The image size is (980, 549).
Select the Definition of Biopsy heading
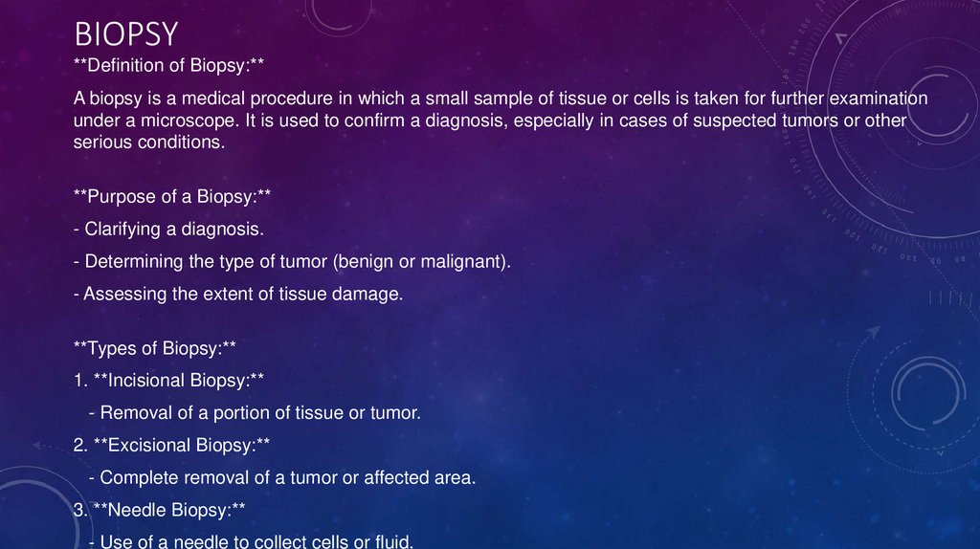(168, 65)
